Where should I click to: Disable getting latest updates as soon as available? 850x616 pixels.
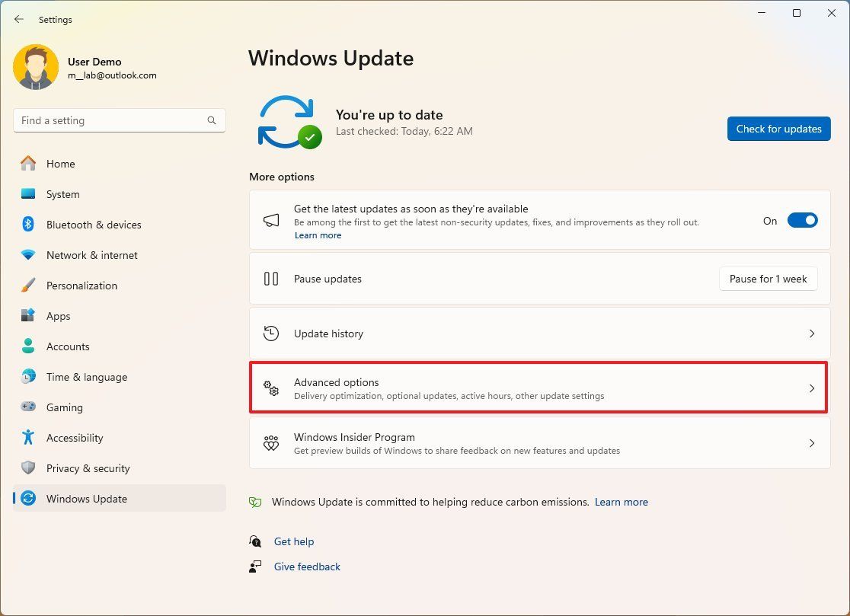tap(802, 220)
